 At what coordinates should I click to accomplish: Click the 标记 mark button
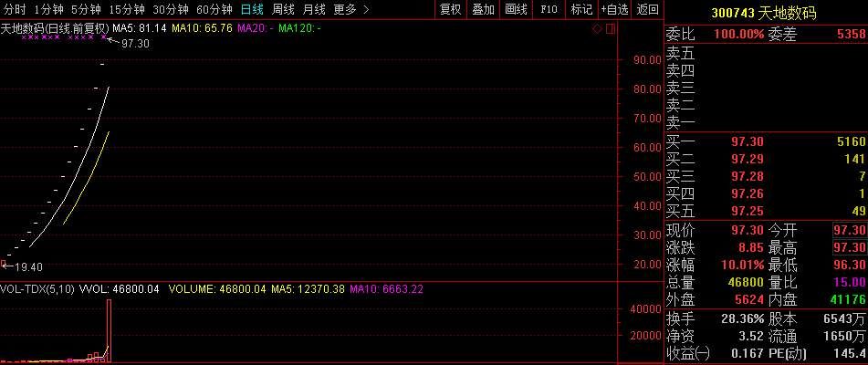pos(580,9)
